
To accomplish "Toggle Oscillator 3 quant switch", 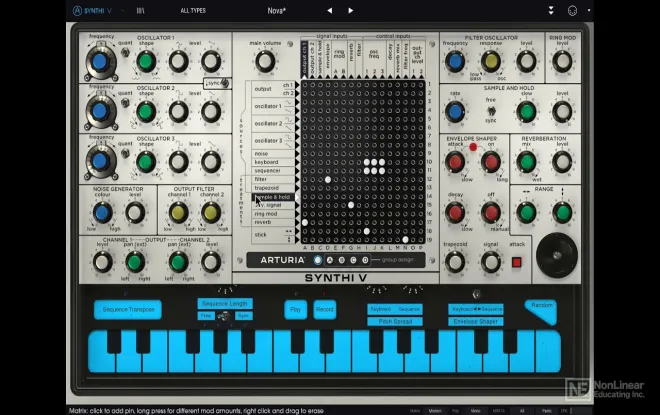I will [125, 153].
